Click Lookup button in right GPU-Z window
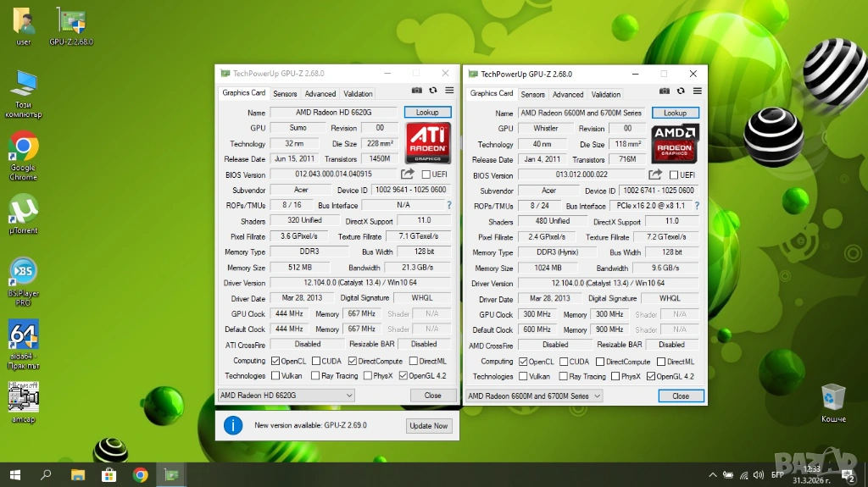The height and width of the screenshot is (487, 868). [675, 113]
